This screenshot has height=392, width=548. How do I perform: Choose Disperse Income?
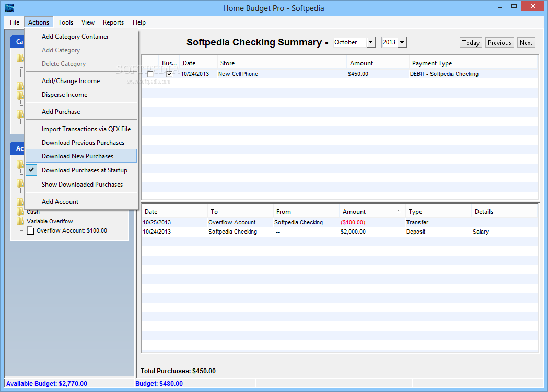(x=81, y=95)
